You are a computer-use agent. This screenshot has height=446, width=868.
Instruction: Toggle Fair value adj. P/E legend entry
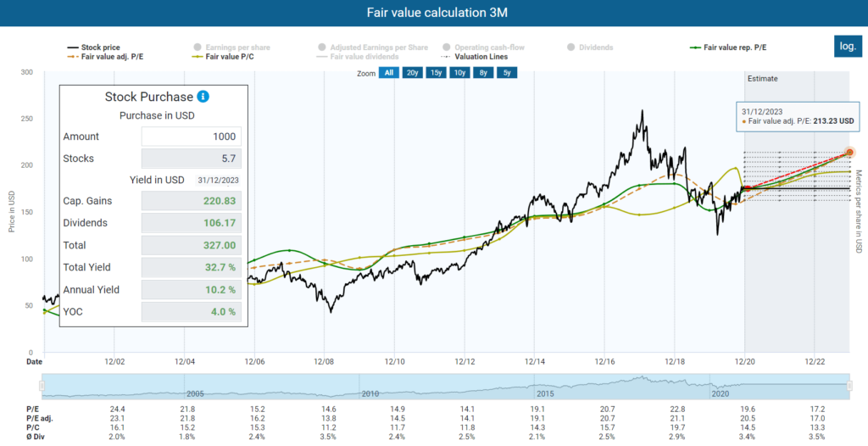(x=107, y=57)
